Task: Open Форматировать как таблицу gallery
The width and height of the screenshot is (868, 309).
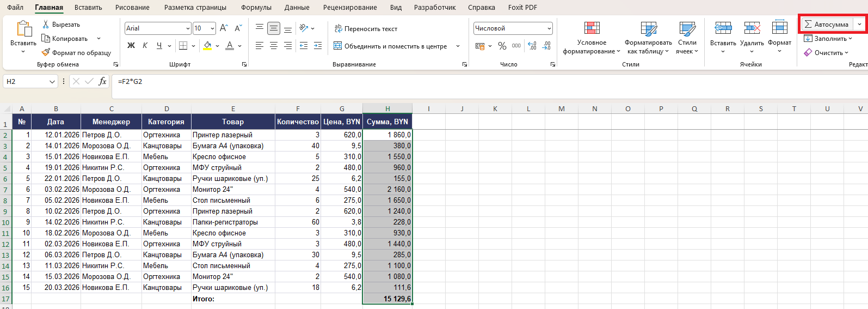Action: (x=648, y=38)
